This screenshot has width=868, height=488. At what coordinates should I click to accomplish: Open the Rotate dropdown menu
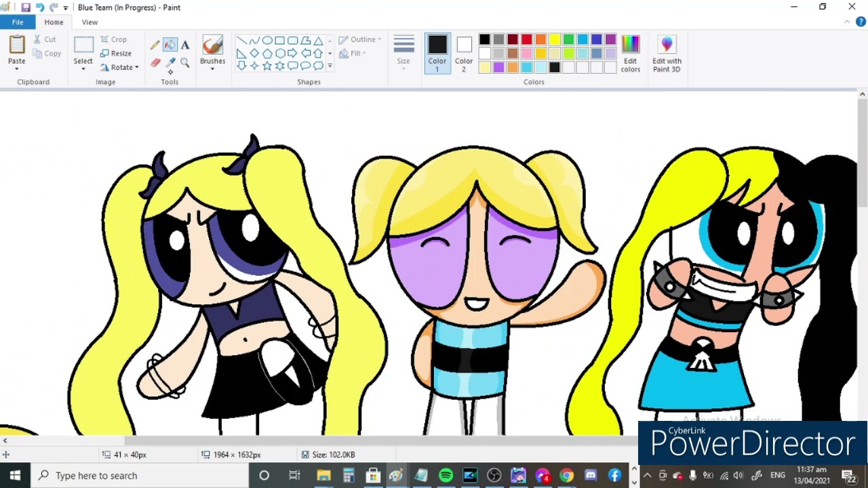119,68
